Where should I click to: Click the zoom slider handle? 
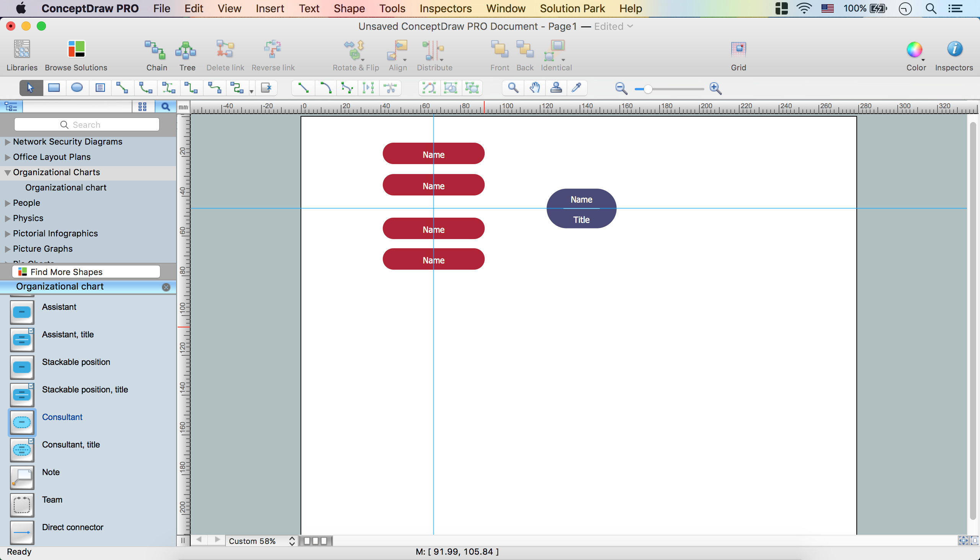pos(648,89)
